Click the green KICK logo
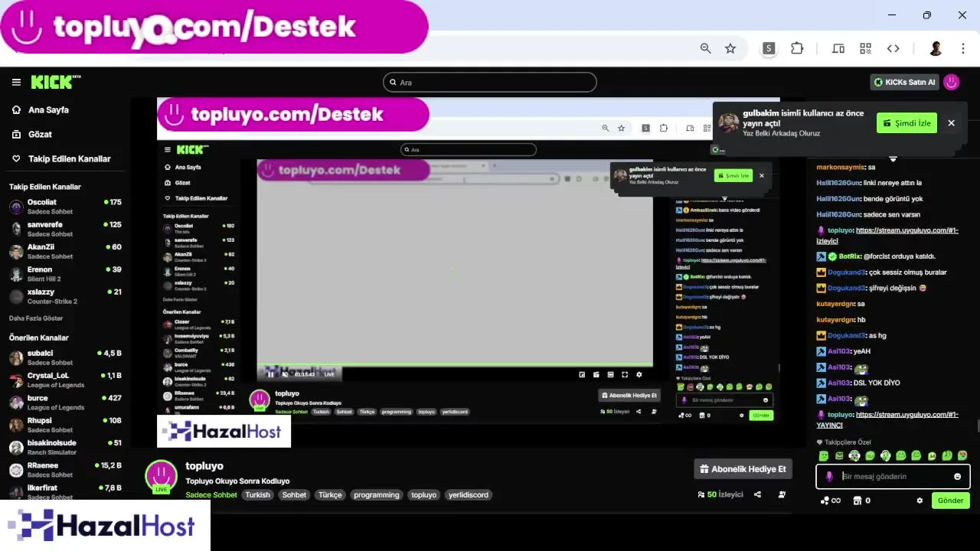Viewport: 980px width, 551px height. pyautogui.click(x=55, y=82)
